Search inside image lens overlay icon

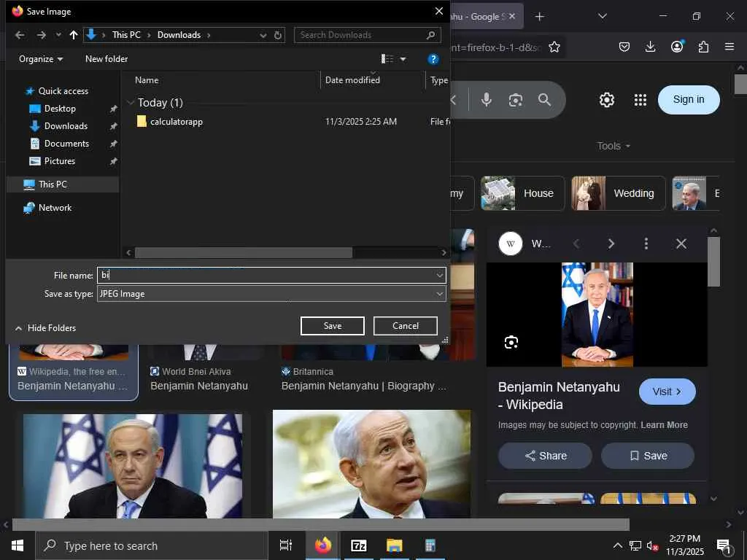point(511,342)
